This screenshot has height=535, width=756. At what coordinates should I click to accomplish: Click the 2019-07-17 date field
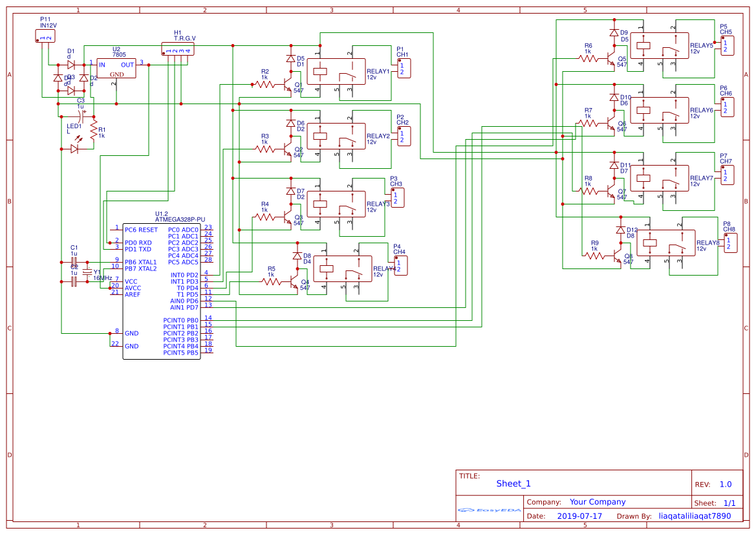click(579, 516)
